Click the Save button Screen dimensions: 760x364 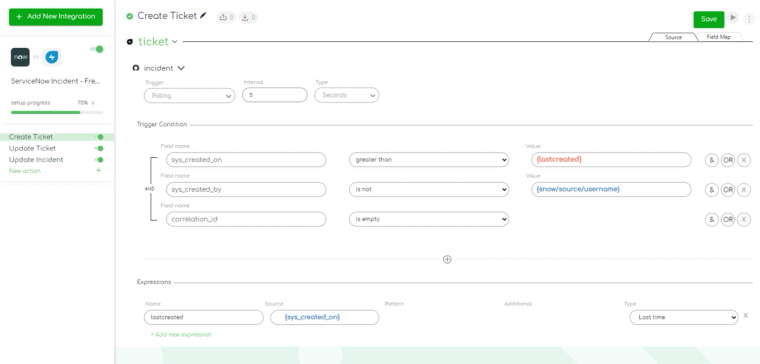pos(709,19)
